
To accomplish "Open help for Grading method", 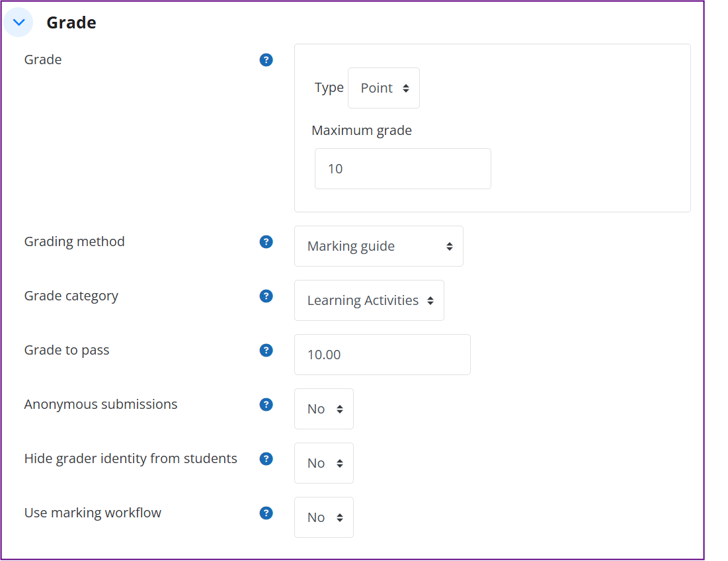I will (x=266, y=242).
